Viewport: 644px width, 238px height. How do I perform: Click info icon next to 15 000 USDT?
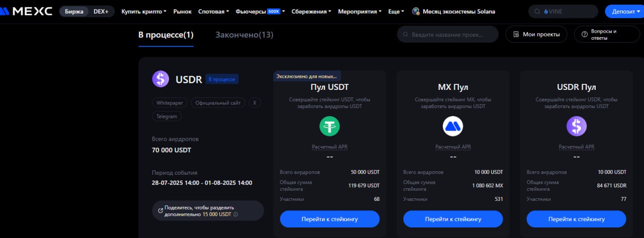tap(236, 214)
